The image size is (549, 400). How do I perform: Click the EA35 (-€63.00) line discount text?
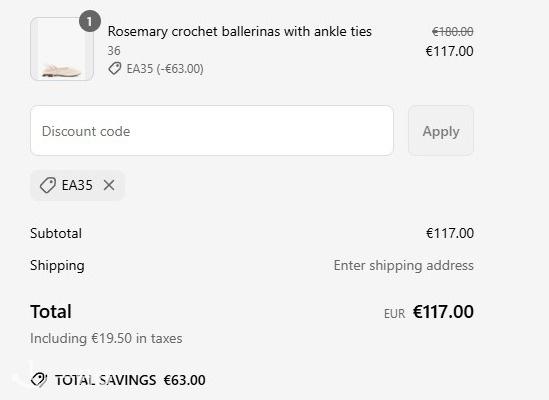165,69
